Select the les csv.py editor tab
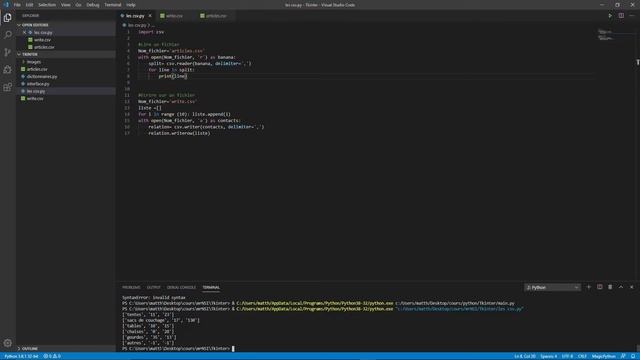640x360 pixels. (135, 16)
